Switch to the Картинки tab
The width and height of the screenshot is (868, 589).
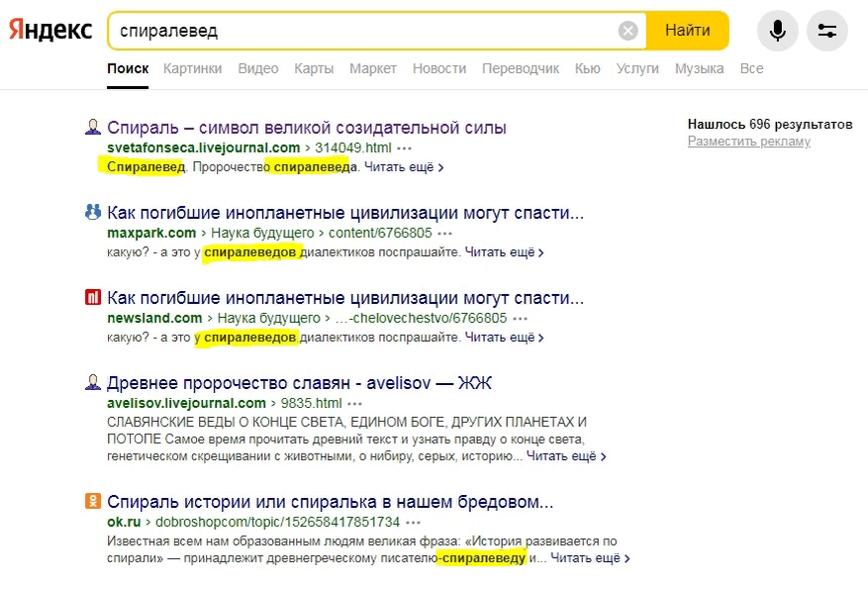click(x=193, y=68)
